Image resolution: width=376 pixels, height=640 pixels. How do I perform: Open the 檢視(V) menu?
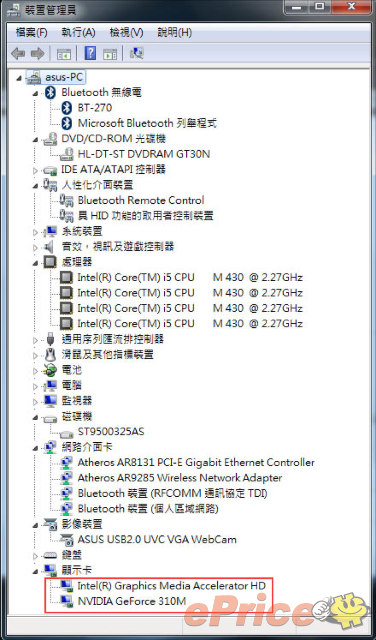(126, 33)
